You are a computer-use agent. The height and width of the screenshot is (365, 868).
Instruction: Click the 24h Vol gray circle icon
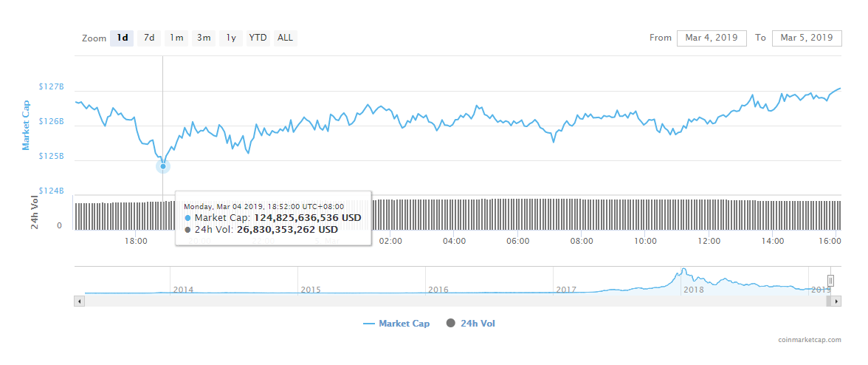pyautogui.click(x=451, y=324)
